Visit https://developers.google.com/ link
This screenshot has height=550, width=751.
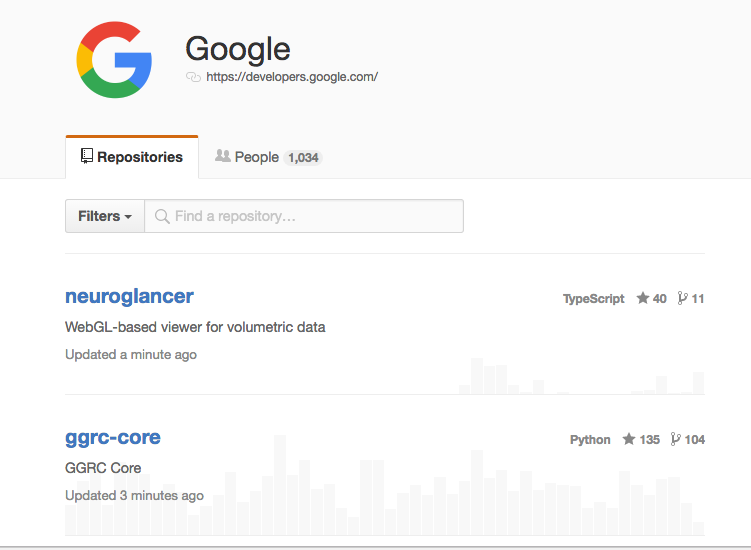(292, 77)
